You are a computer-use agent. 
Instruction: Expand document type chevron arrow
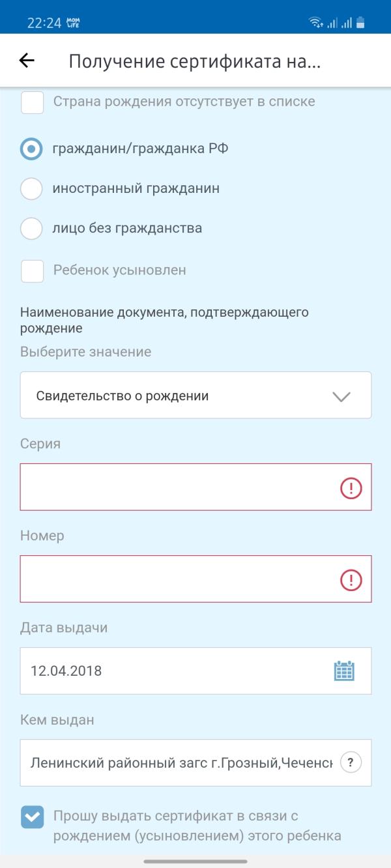pyautogui.click(x=341, y=396)
